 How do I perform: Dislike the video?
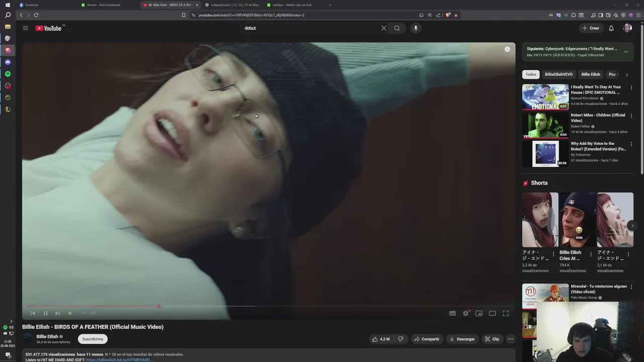coord(400,339)
